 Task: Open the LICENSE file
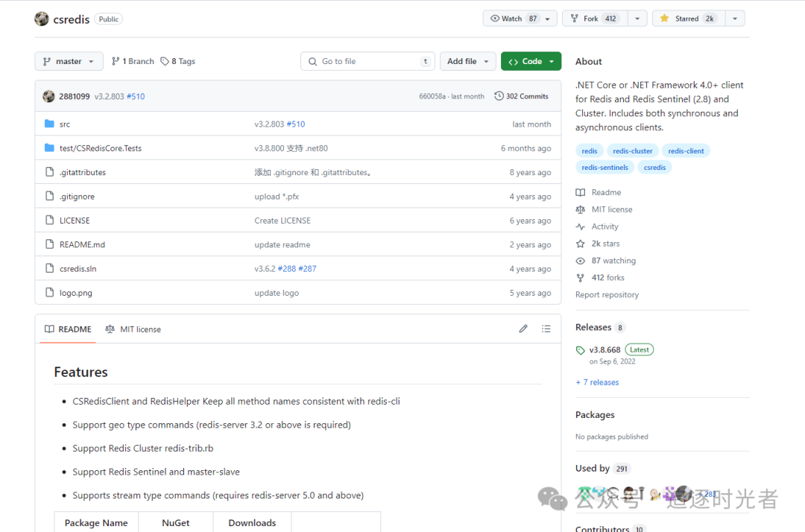click(75, 221)
